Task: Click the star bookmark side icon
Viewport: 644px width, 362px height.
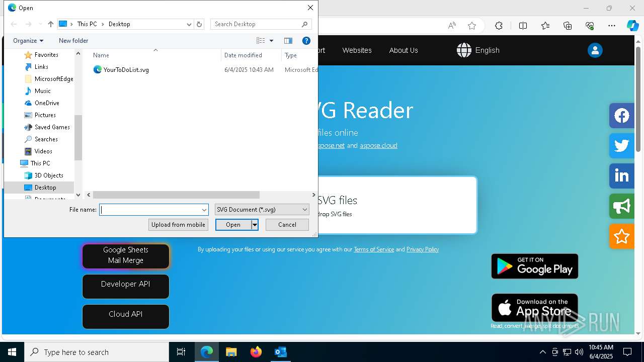Action: [x=622, y=236]
